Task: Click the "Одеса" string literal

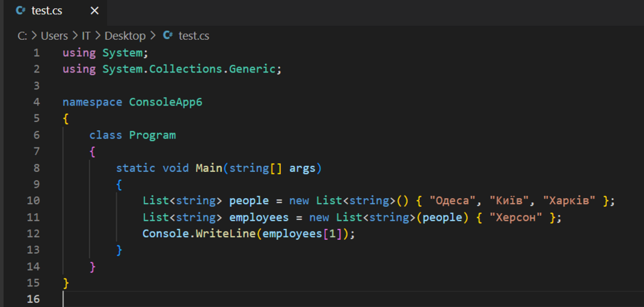Action: tap(453, 201)
